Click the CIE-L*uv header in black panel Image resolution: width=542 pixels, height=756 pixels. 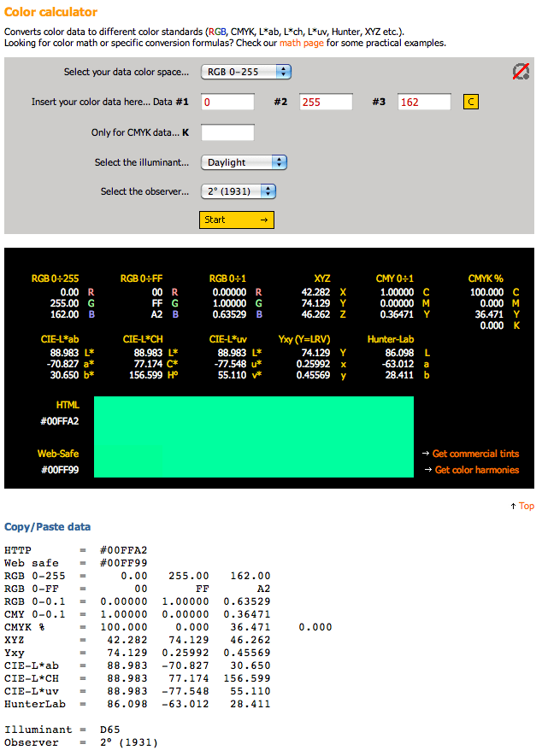click(x=227, y=339)
